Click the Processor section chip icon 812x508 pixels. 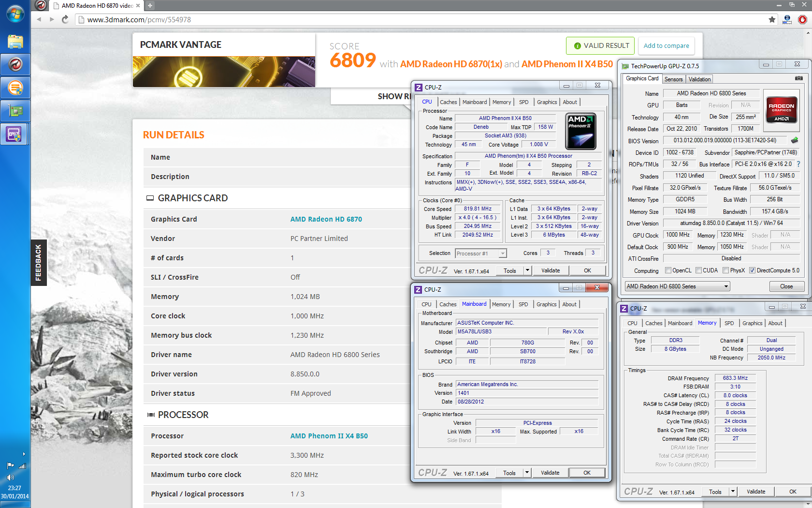point(151,415)
